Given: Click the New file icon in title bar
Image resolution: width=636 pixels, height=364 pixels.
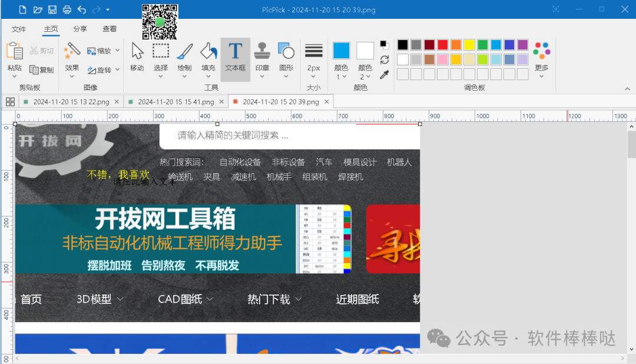Looking at the screenshot, I should pos(22,9).
